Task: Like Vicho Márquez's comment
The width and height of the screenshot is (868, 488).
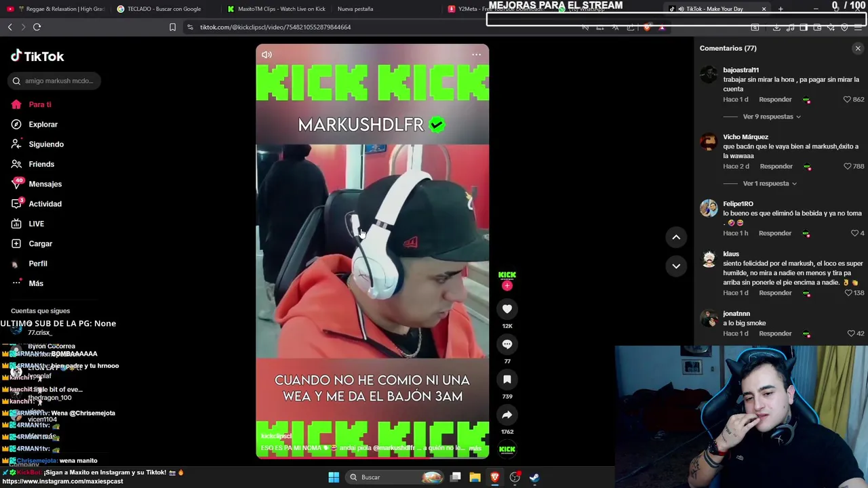Action: click(x=847, y=167)
